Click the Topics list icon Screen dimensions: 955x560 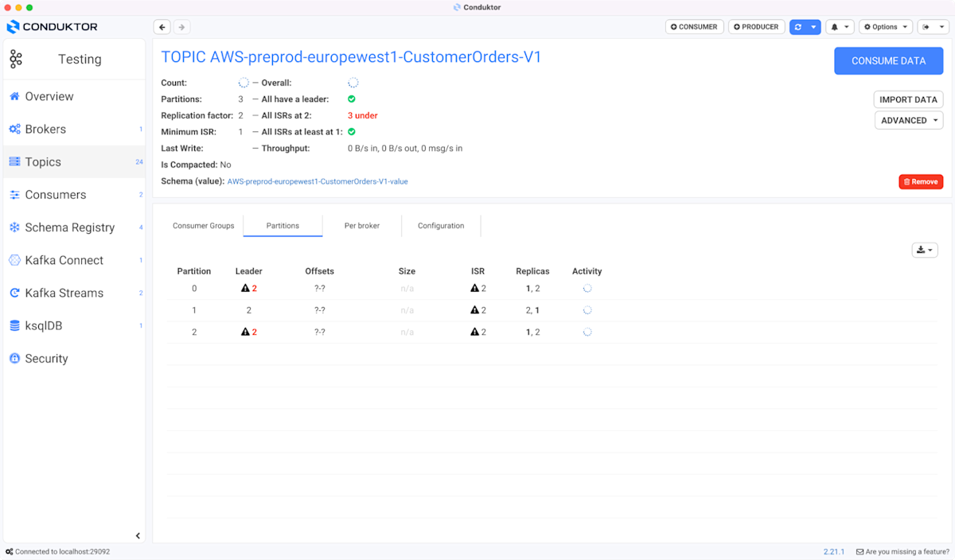14,161
